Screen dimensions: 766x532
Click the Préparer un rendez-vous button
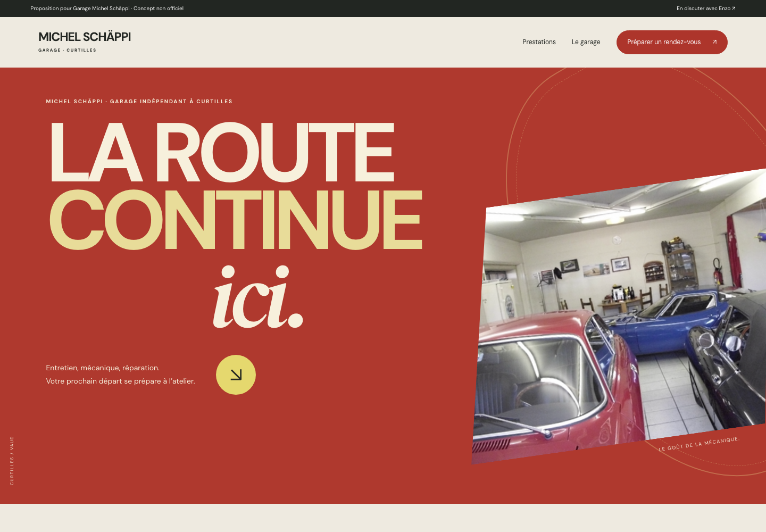(672, 42)
